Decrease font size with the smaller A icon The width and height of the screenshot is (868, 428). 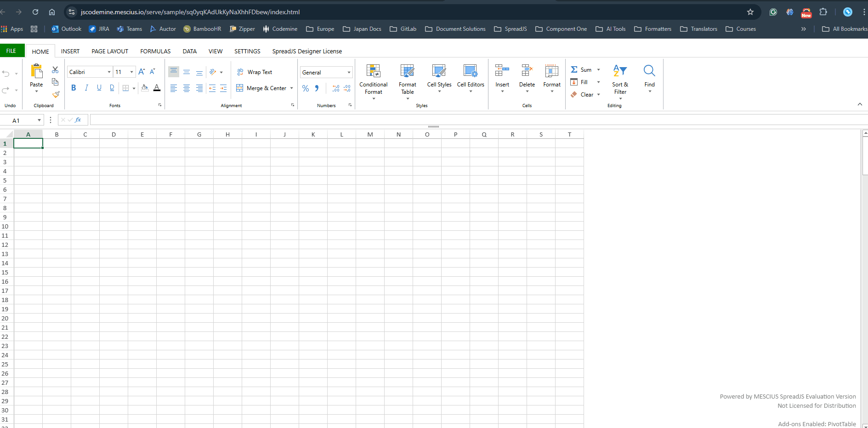(x=153, y=72)
